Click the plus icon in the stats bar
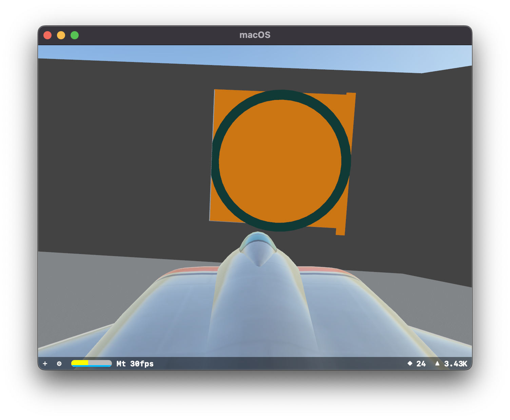 [45, 363]
